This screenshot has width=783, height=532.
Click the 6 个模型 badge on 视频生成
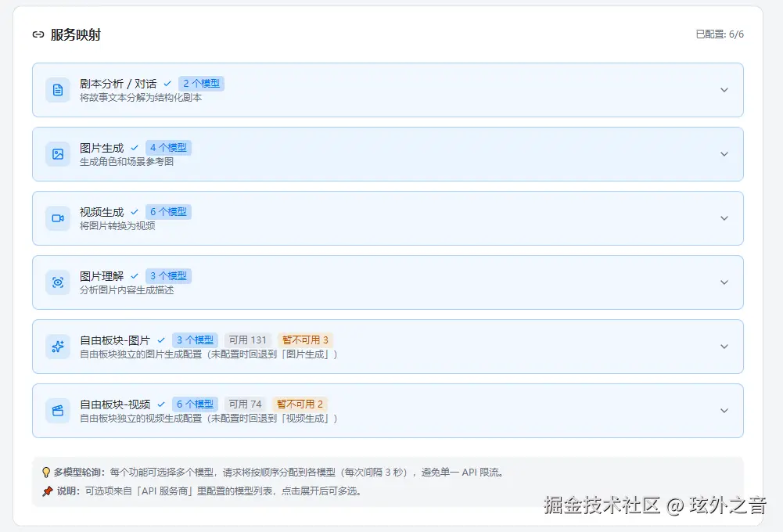(x=169, y=211)
